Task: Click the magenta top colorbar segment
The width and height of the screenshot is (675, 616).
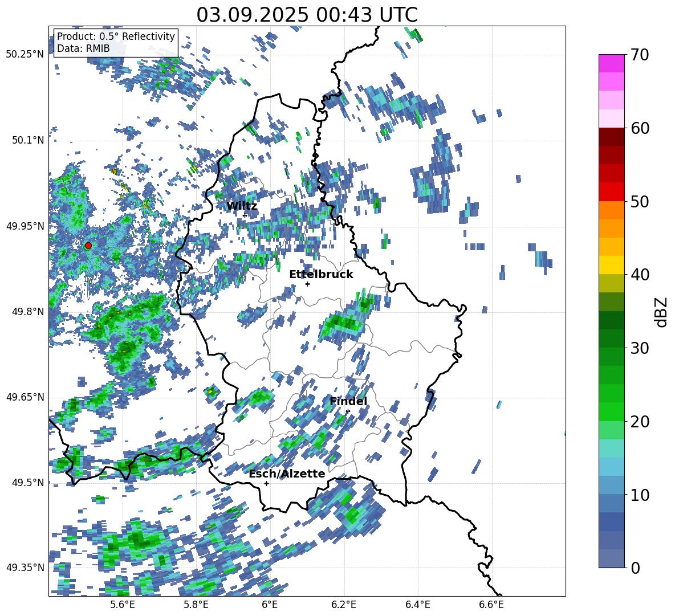Action: 611,64
